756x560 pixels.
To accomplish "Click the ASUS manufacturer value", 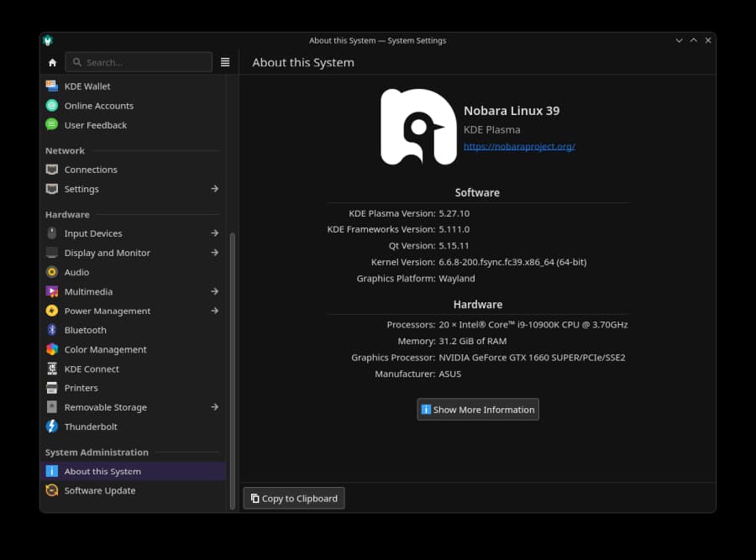I will pos(450,374).
